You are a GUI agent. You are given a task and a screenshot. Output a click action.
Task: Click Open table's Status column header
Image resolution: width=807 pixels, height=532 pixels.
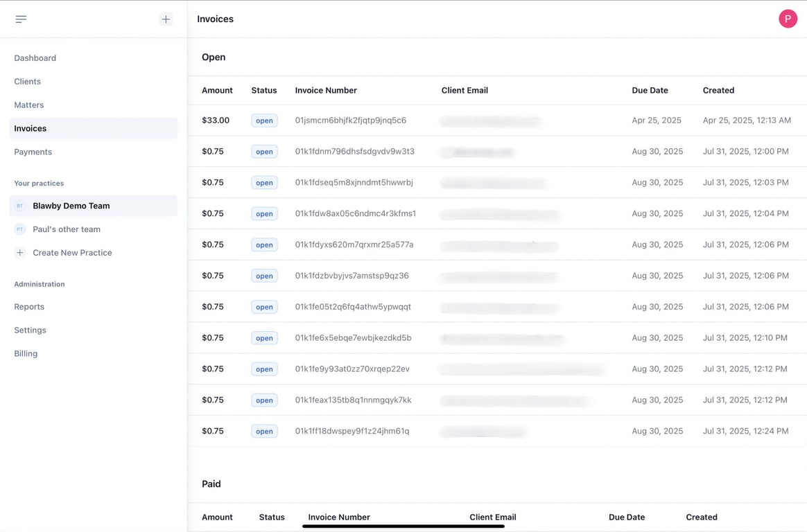click(264, 90)
